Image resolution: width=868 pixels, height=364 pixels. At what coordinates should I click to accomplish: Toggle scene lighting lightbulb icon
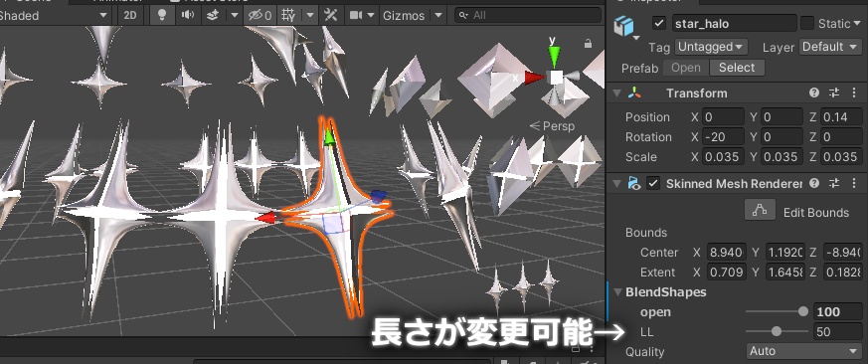[x=162, y=15]
